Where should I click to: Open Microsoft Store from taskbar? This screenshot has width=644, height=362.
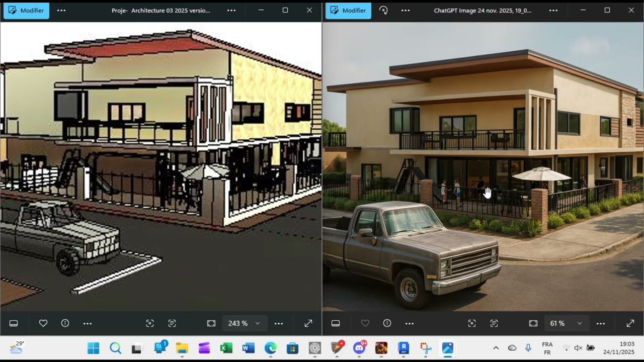click(292, 348)
